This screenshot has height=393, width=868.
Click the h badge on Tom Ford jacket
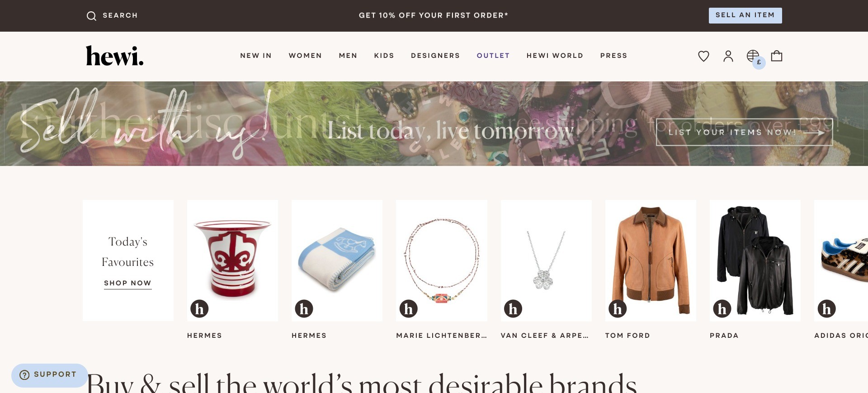(x=618, y=309)
